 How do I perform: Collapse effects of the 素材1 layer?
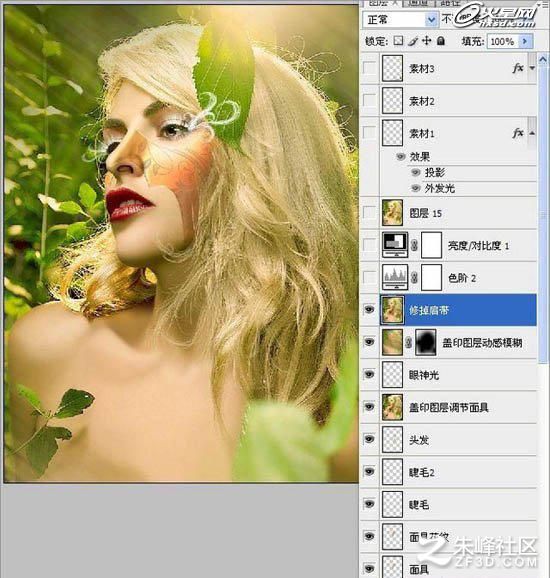click(x=532, y=133)
